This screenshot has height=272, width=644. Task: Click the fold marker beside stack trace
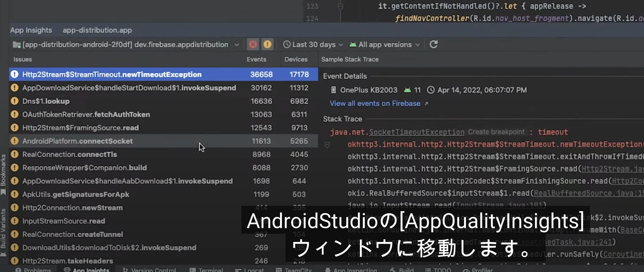tap(327, 145)
